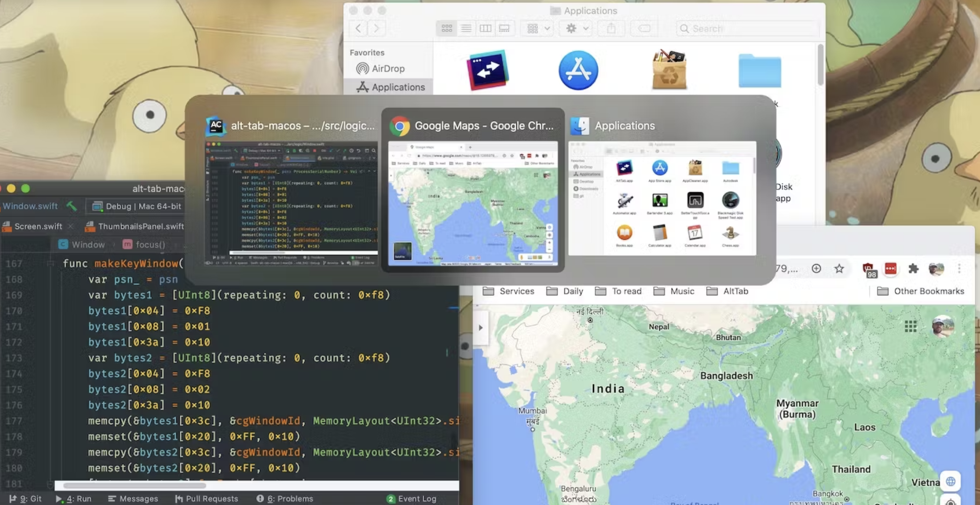This screenshot has width=980, height=505.
Task: Open the Problems tool window
Action: [x=285, y=498]
